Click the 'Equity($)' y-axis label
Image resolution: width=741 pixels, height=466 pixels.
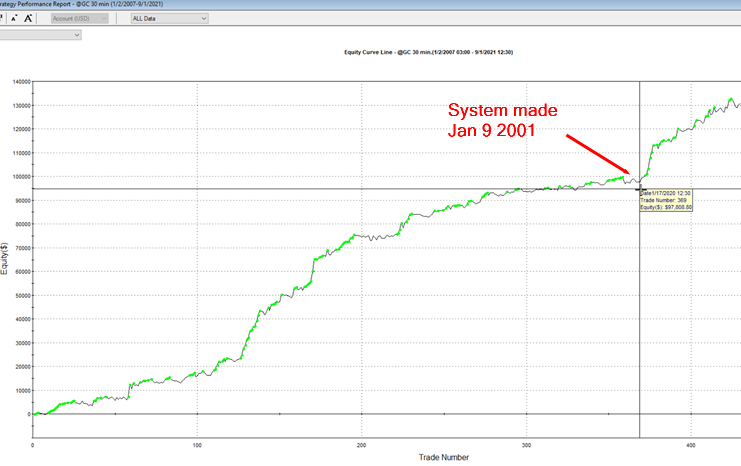coord(6,282)
